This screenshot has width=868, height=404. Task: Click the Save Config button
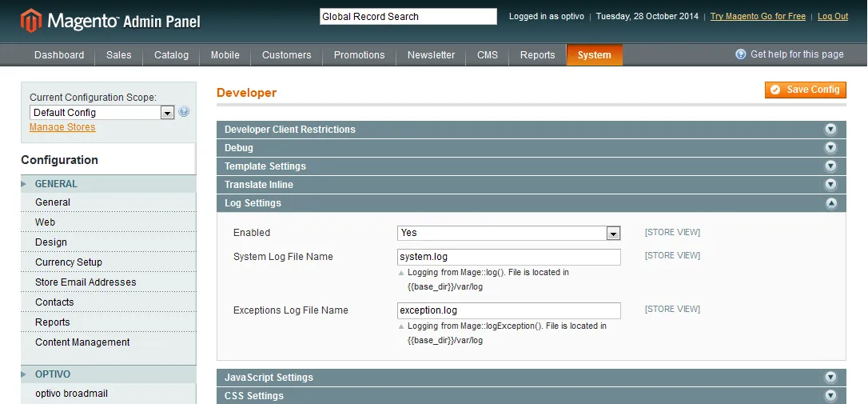(806, 90)
